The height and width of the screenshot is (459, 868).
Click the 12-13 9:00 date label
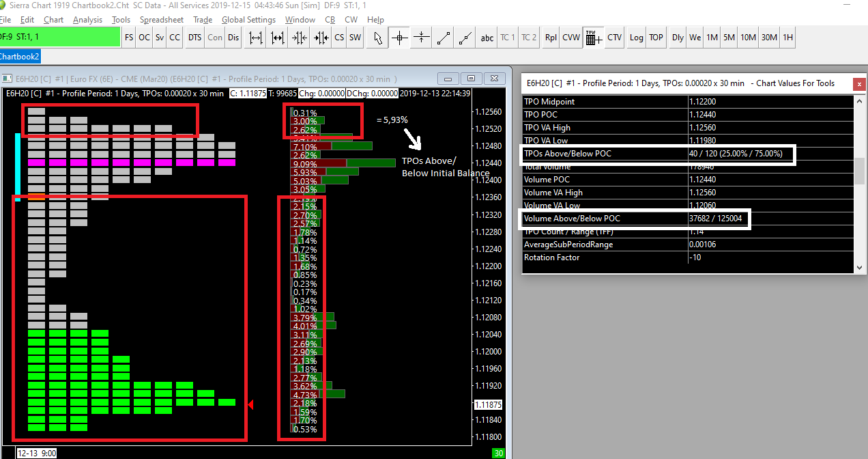[36, 453]
